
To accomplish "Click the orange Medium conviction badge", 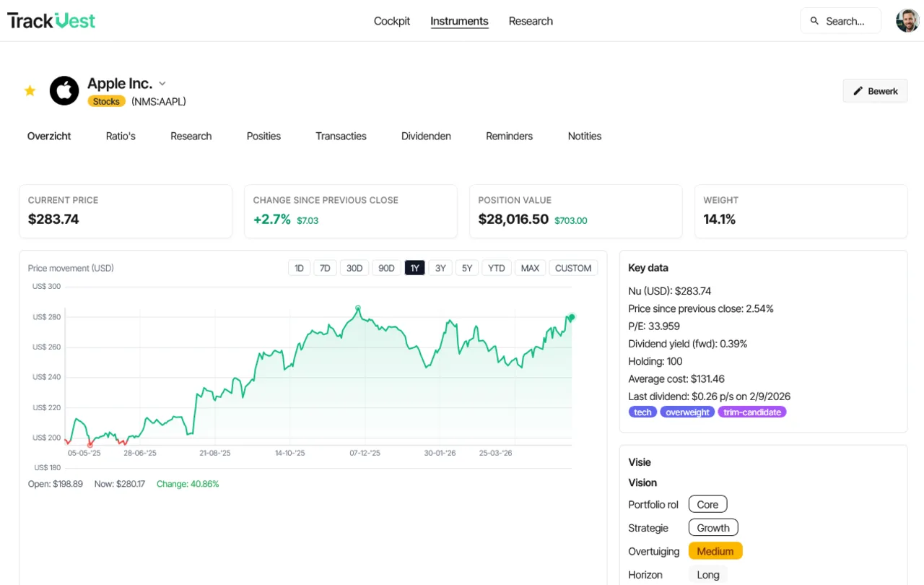I will click(715, 551).
